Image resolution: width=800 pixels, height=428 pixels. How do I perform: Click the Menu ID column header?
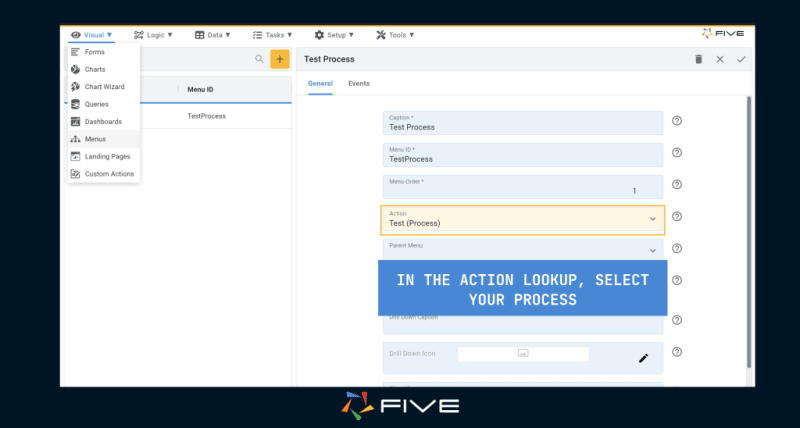pyautogui.click(x=200, y=90)
